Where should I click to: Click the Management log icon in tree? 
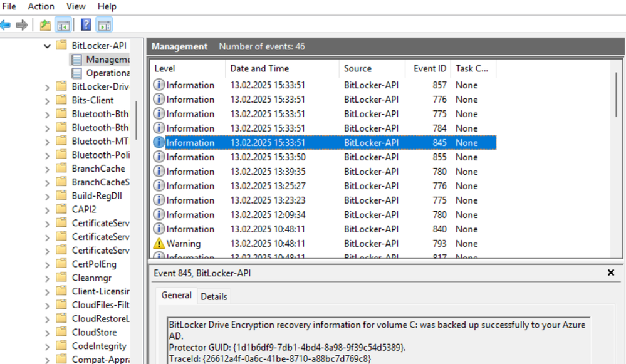76,60
